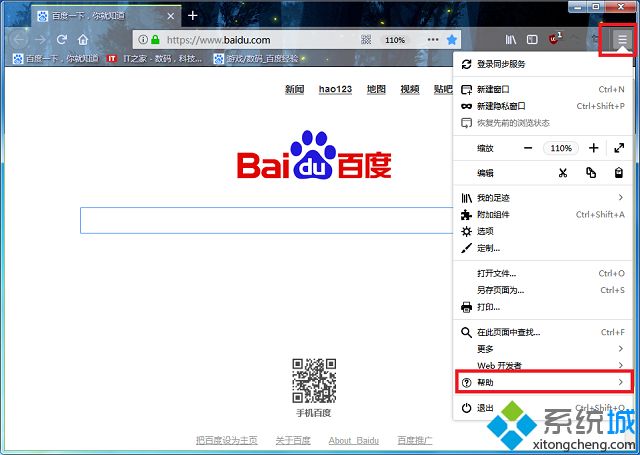This screenshot has width=640, height=455.
Task: Expand the 我的足迹 submenu
Action: pyautogui.click(x=543, y=198)
